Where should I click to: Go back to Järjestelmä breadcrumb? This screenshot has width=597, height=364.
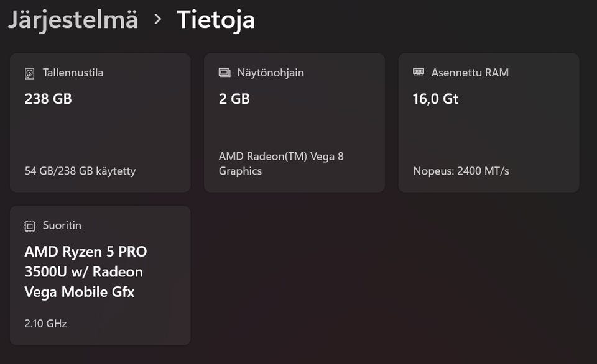tap(73, 19)
